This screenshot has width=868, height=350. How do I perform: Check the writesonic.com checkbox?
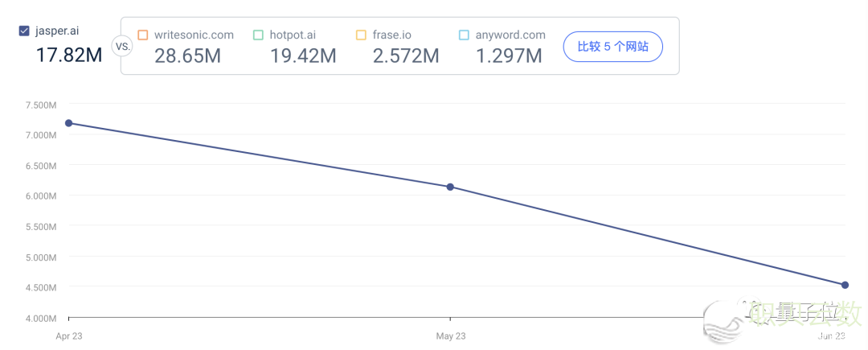click(143, 35)
